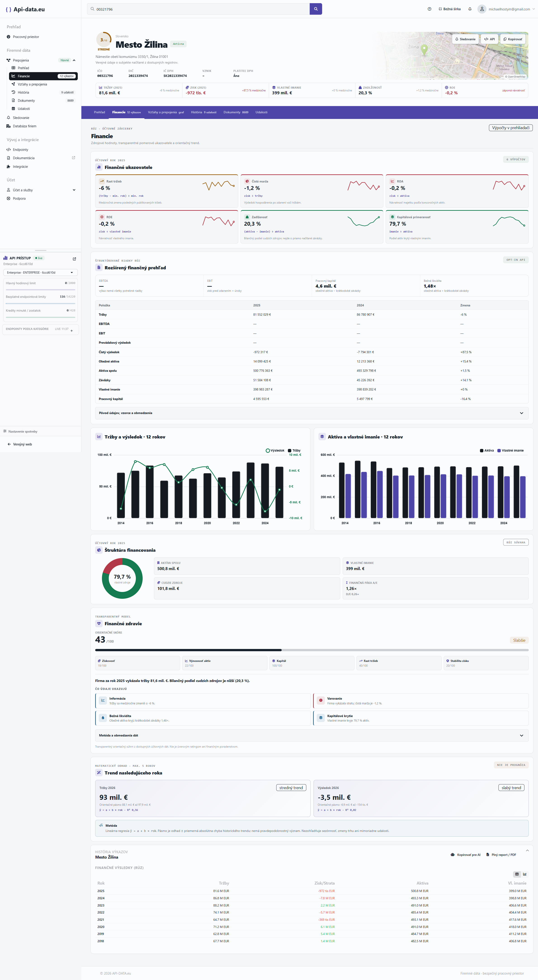Open Dokumenty 8689 tab in purple bar
This screenshot has height=980, width=538.
[x=236, y=112]
